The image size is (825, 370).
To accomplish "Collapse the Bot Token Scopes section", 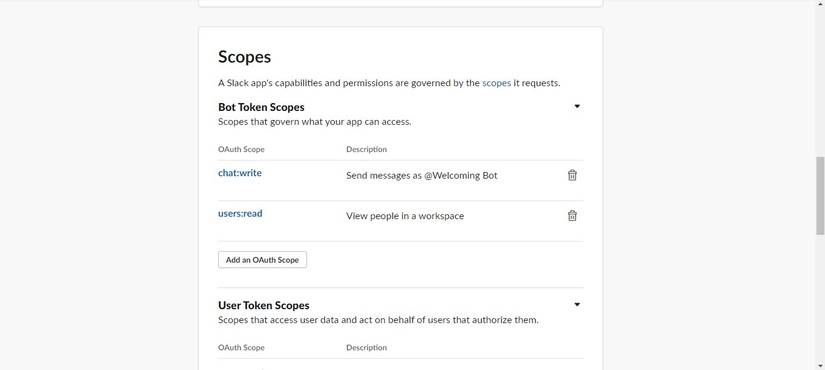I will click(577, 106).
